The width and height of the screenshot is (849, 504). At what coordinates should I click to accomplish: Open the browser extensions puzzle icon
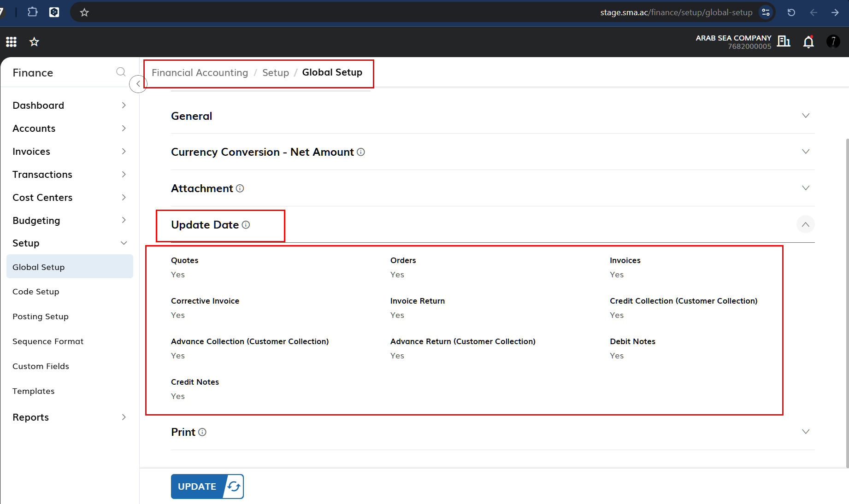pyautogui.click(x=32, y=12)
